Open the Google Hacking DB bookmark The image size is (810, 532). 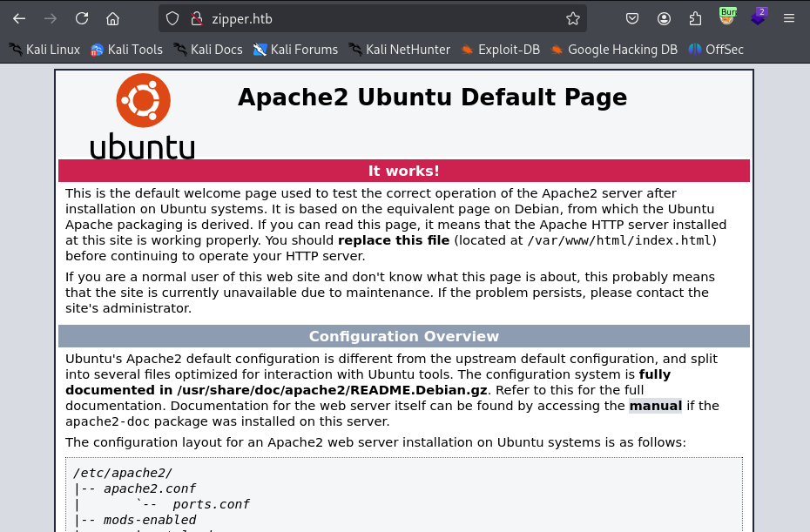click(x=614, y=50)
